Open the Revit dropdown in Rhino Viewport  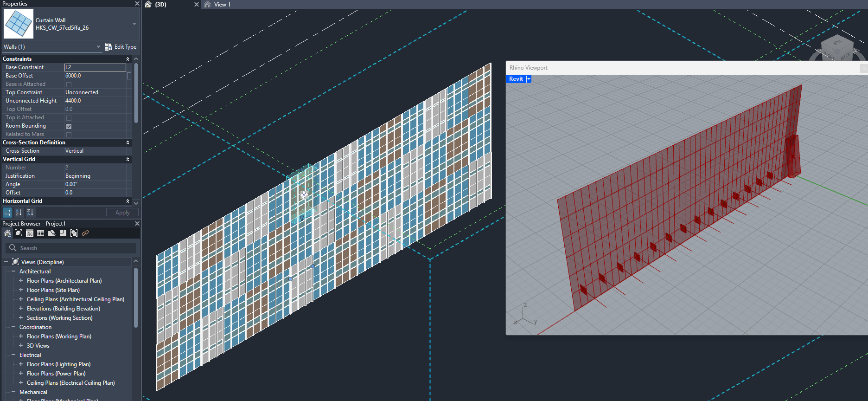[529, 79]
